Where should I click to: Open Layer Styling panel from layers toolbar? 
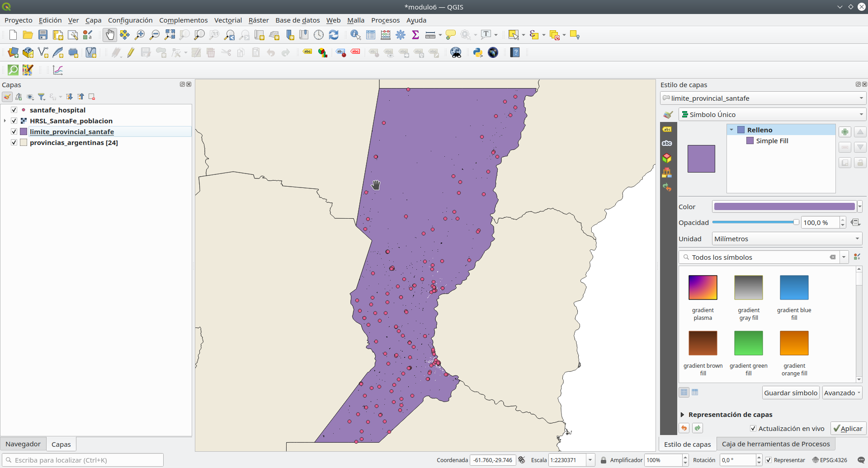point(7,97)
